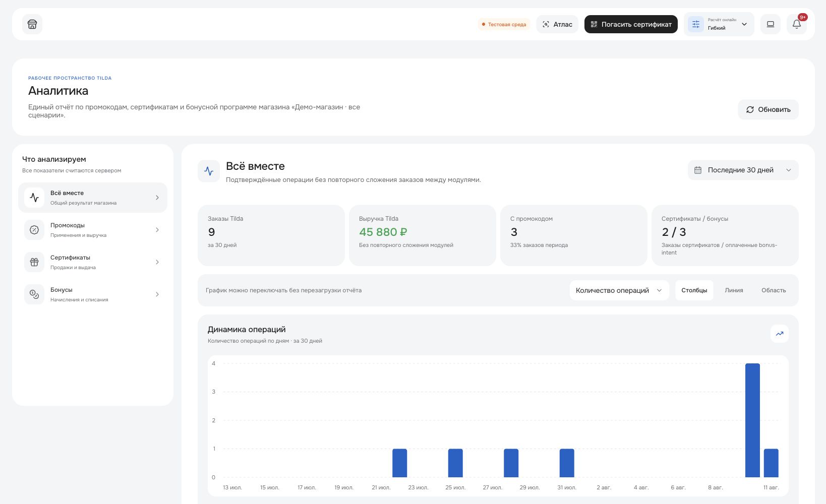
Task: Expand the Бонусы row chevron
Action: click(157, 294)
